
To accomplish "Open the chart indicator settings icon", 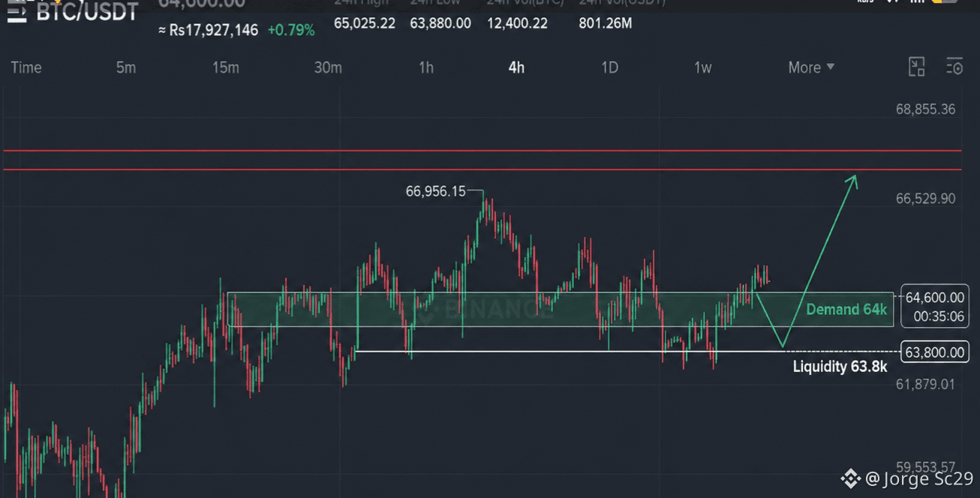I will (954, 67).
